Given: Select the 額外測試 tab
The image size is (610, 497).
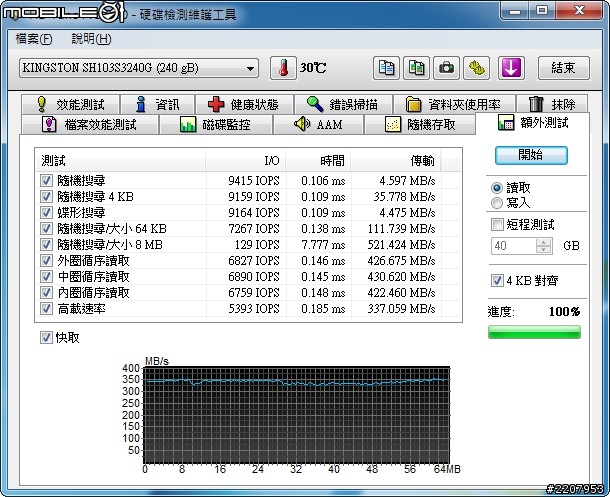Looking at the screenshot, I should point(533,123).
